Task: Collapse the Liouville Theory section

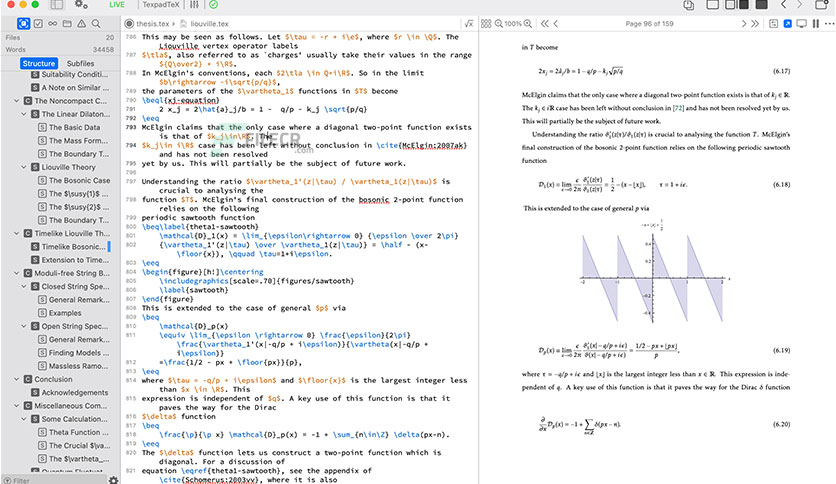Action: click(24, 167)
